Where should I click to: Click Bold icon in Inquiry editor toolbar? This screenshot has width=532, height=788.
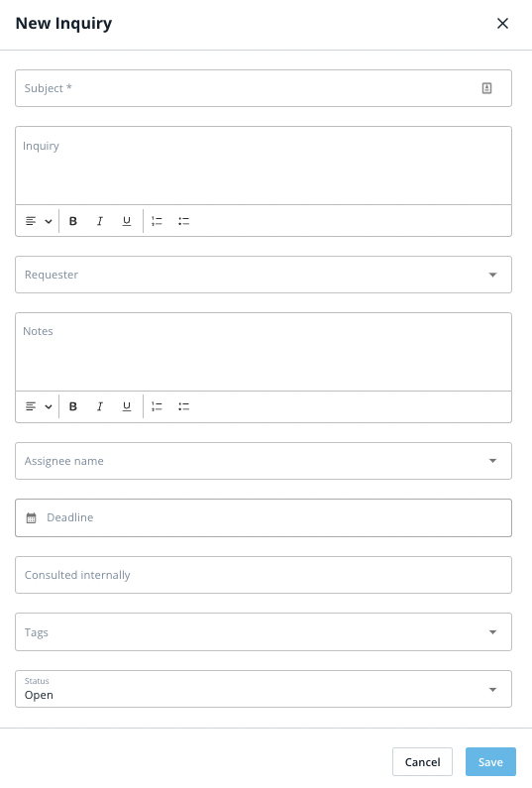[73, 221]
